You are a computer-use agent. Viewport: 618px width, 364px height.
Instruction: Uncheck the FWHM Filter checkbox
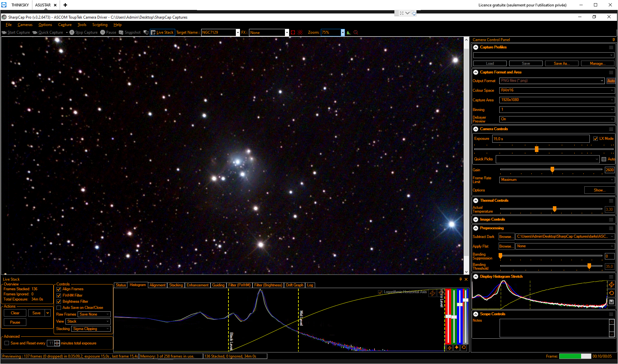coord(59,296)
